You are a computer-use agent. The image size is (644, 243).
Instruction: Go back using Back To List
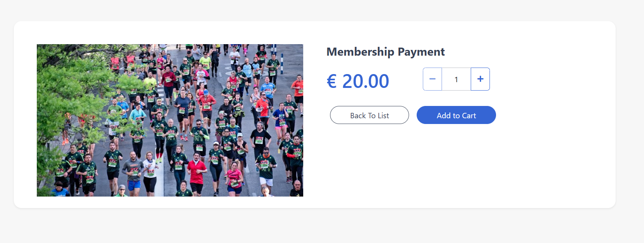(x=369, y=115)
